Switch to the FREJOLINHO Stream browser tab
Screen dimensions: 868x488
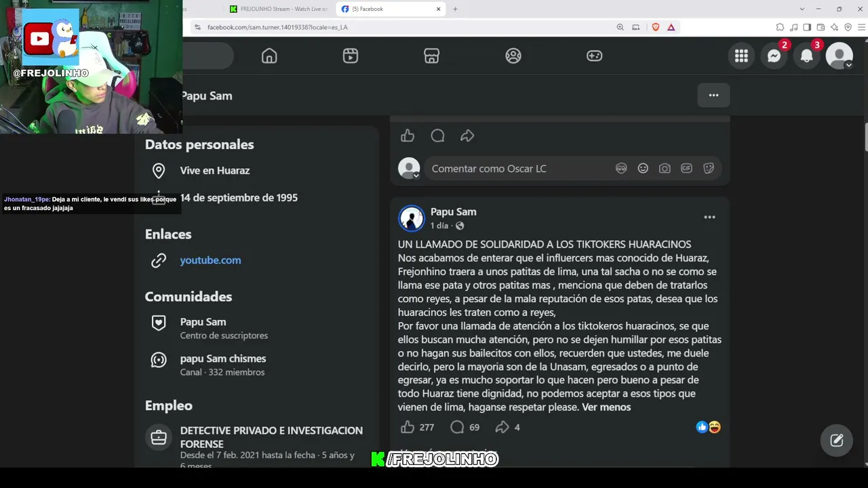(279, 9)
